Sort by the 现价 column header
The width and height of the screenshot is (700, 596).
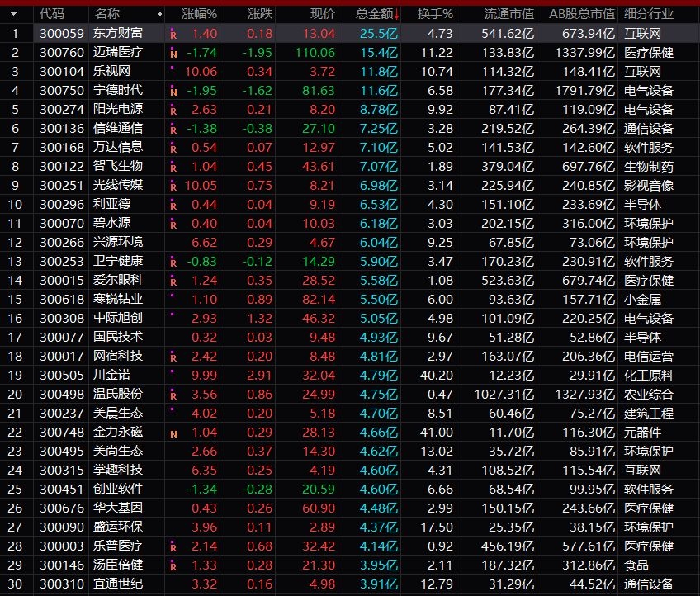tap(322, 14)
